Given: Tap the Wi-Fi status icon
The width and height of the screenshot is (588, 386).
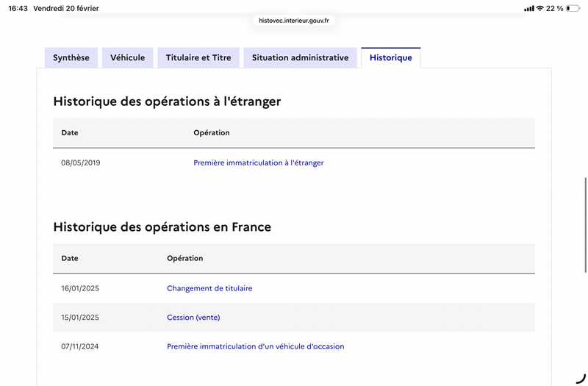Looking at the screenshot, I should 540,8.
